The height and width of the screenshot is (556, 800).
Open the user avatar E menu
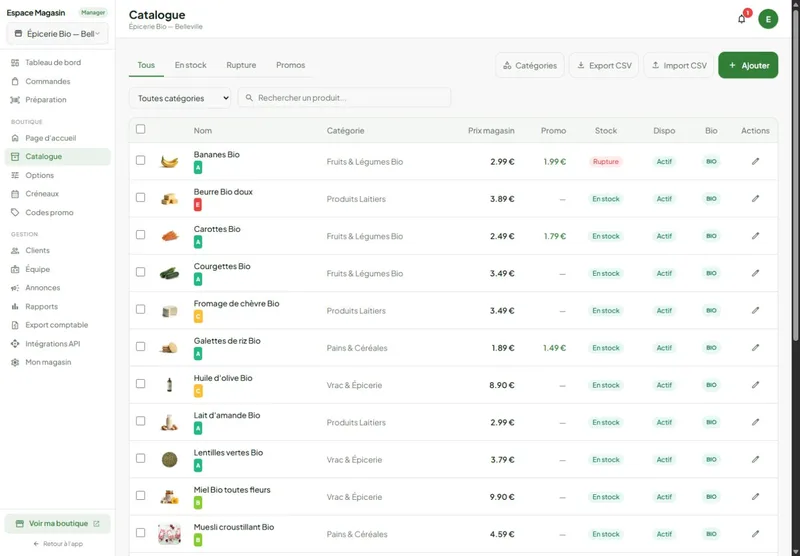click(x=768, y=19)
